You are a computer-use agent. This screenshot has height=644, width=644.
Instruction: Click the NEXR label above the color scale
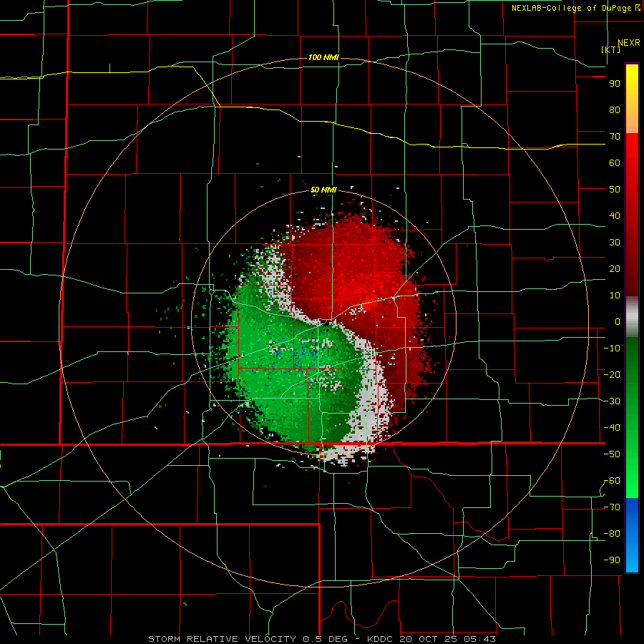pyautogui.click(x=629, y=42)
